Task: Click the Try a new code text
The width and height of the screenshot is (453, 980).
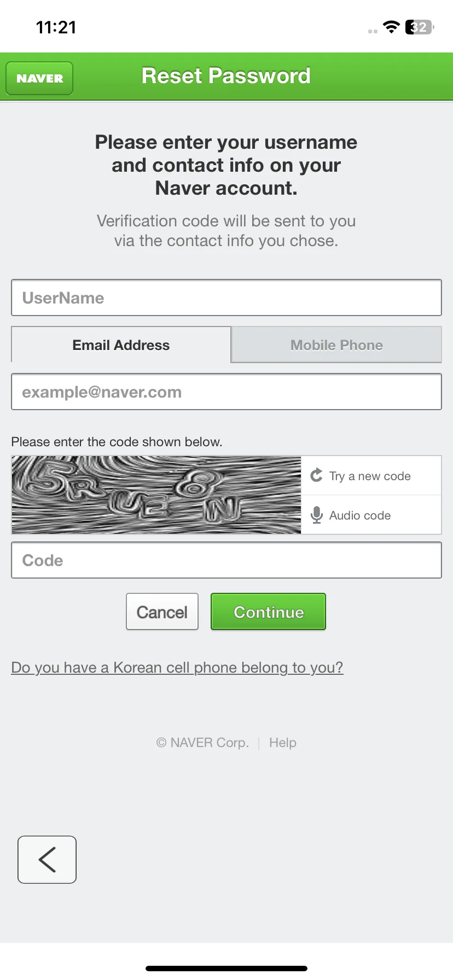Action: [x=370, y=476]
